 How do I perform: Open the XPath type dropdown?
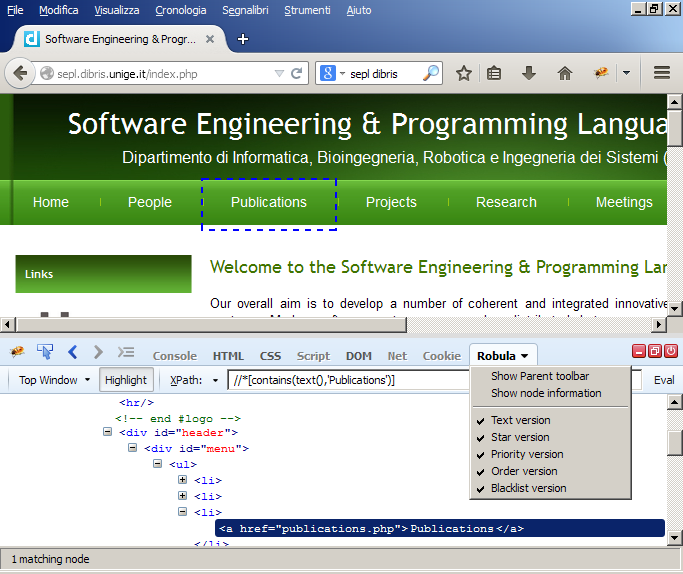coord(215,380)
